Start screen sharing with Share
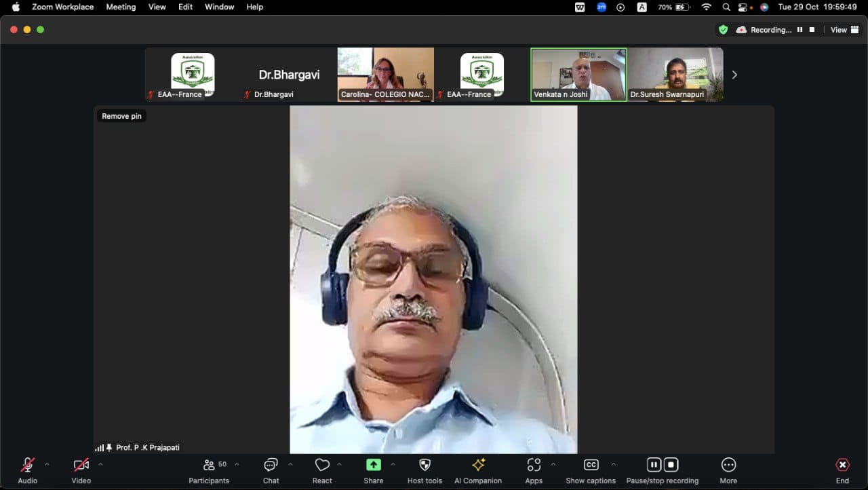868x490 pixels. coord(373,466)
